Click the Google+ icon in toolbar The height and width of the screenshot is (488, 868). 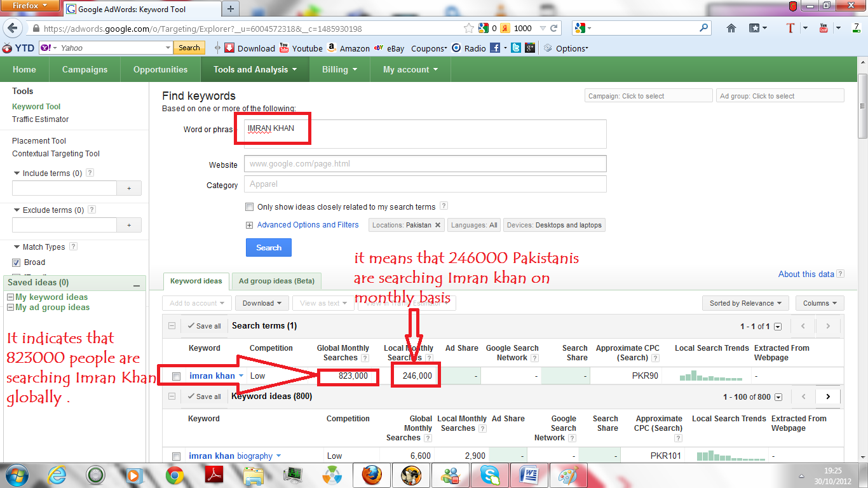(x=529, y=48)
